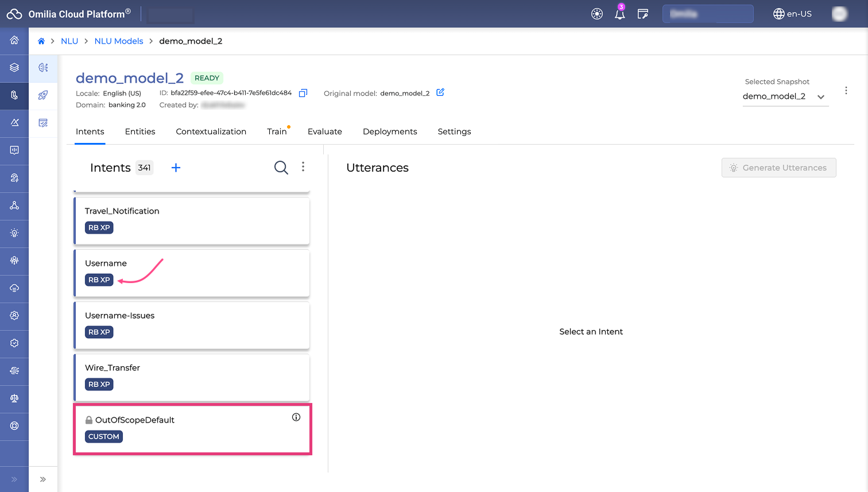Click the demo_model_2 page title
The height and width of the screenshot is (492, 868).
[130, 78]
